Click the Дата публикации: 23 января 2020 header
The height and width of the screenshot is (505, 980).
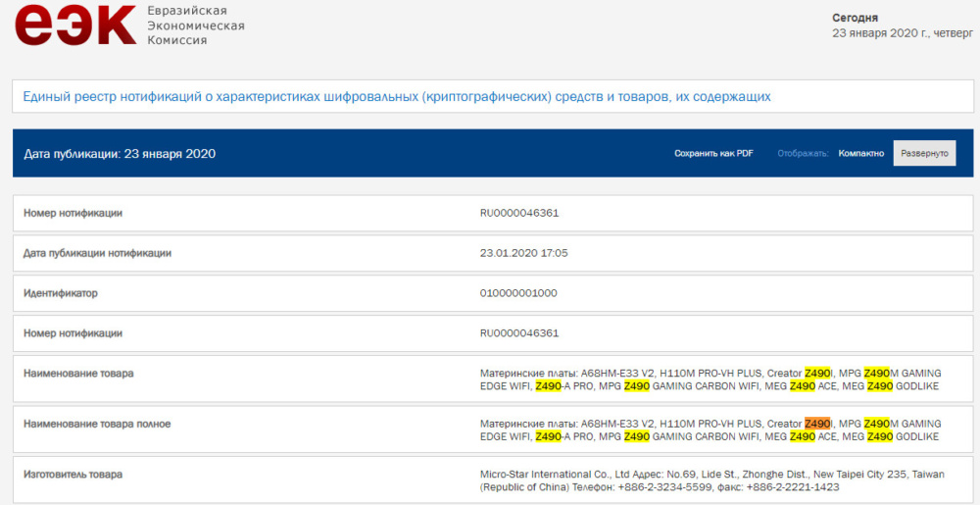coord(120,154)
